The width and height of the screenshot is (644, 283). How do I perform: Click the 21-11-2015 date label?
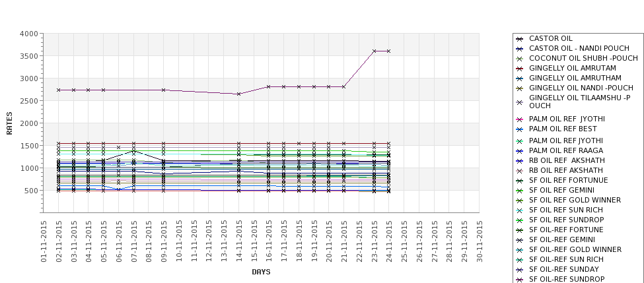(x=343, y=241)
